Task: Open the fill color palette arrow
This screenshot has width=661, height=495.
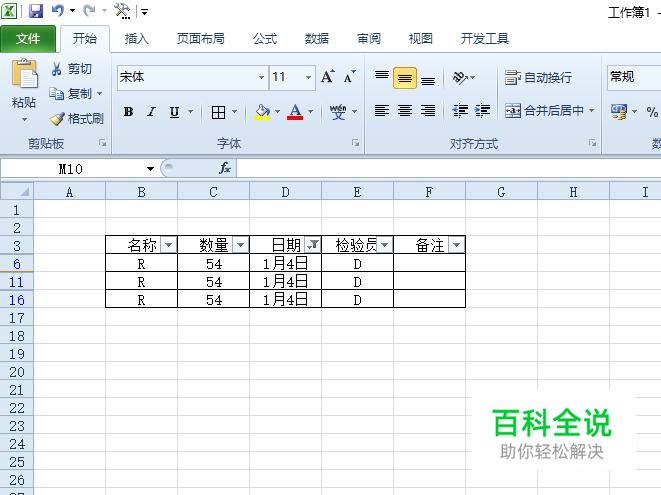Action: (x=277, y=112)
